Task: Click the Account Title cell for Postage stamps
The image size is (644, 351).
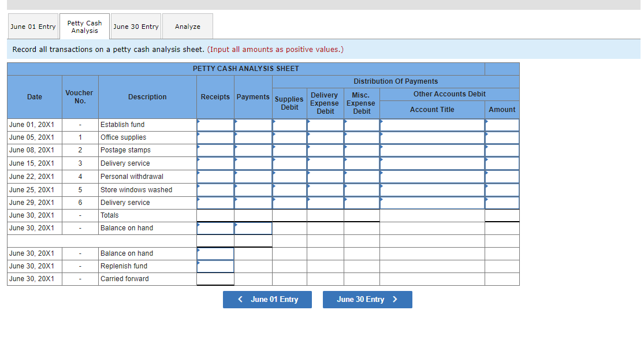Action: pyautogui.click(x=432, y=150)
